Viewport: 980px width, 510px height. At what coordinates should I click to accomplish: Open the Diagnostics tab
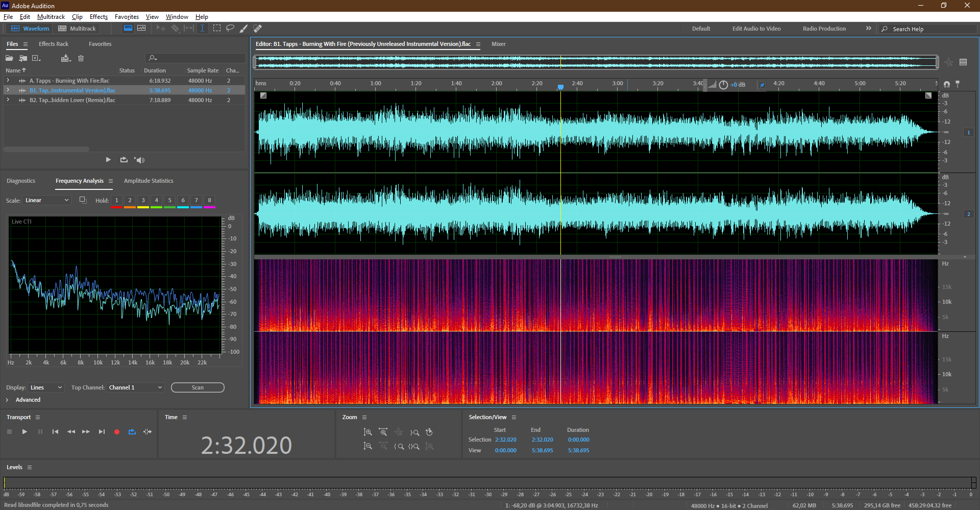pyautogui.click(x=21, y=181)
